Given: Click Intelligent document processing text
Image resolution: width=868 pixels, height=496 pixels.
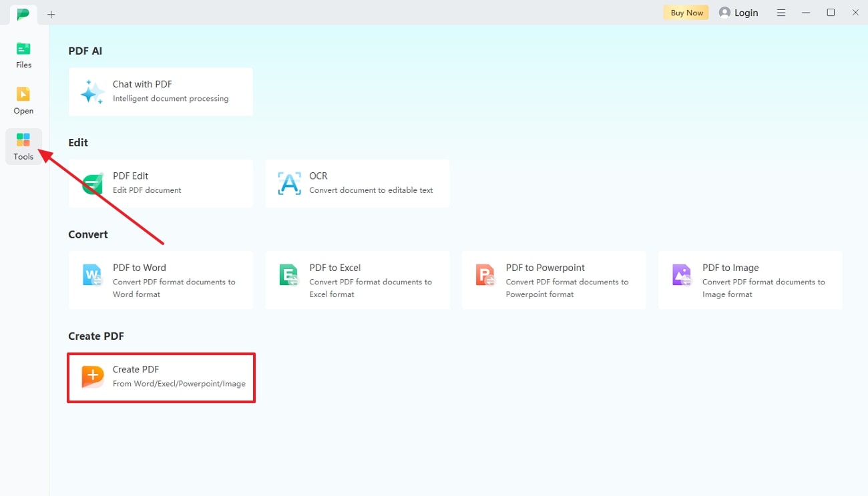Looking at the screenshot, I should [171, 98].
